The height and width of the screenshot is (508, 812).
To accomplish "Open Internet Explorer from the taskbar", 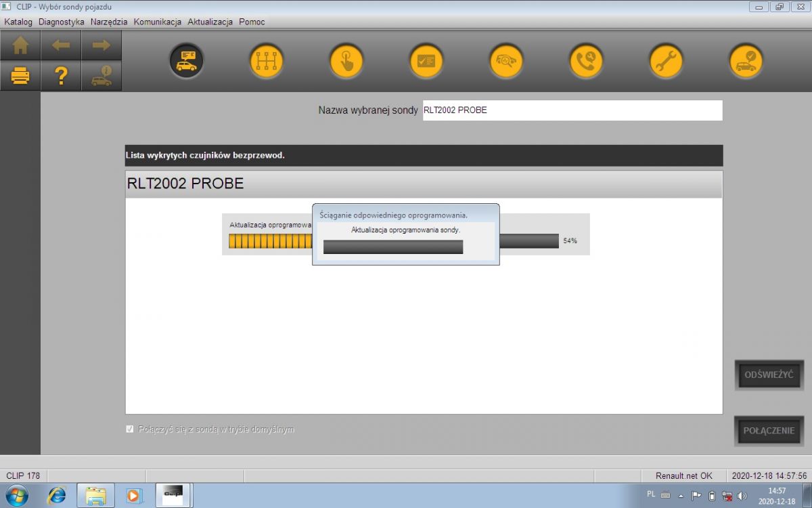I will [x=57, y=496].
